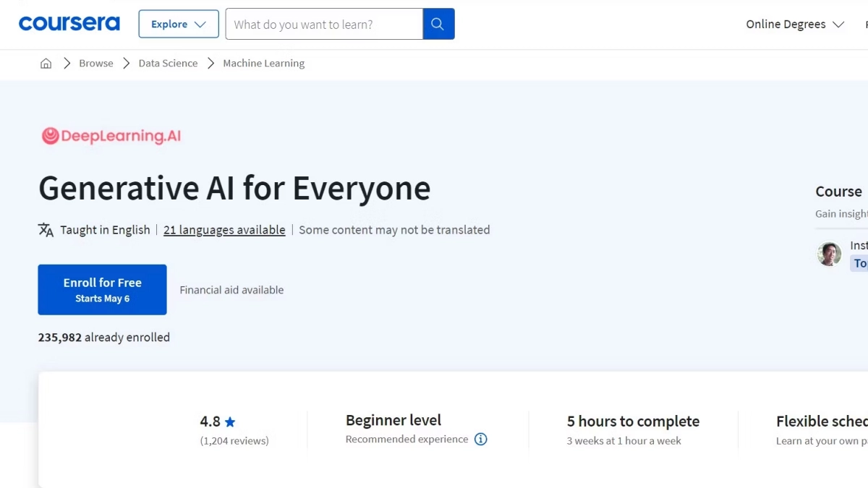This screenshot has width=868, height=488.
Task: Open the Data Science breadcrumb
Action: click(168, 64)
